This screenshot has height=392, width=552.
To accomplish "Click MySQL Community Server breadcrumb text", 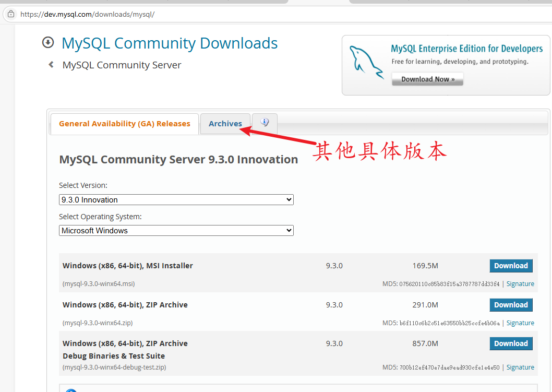I will click(122, 65).
